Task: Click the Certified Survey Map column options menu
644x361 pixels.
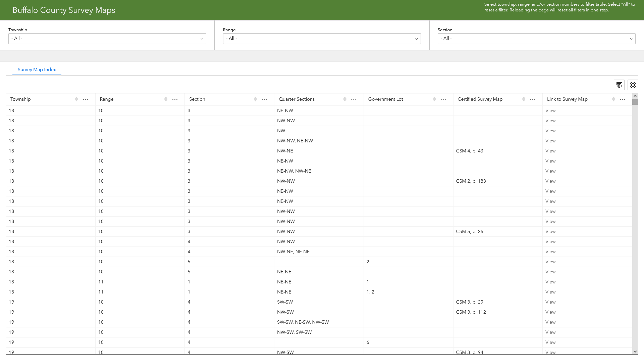Action: pos(533,99)
